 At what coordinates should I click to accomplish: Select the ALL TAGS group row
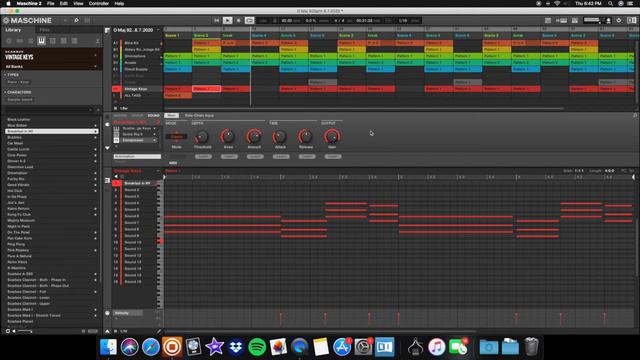click(138, 96)
